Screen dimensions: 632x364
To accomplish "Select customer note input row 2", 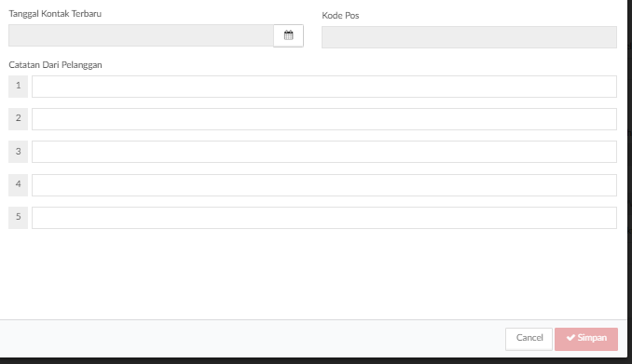I will point(324,119).
